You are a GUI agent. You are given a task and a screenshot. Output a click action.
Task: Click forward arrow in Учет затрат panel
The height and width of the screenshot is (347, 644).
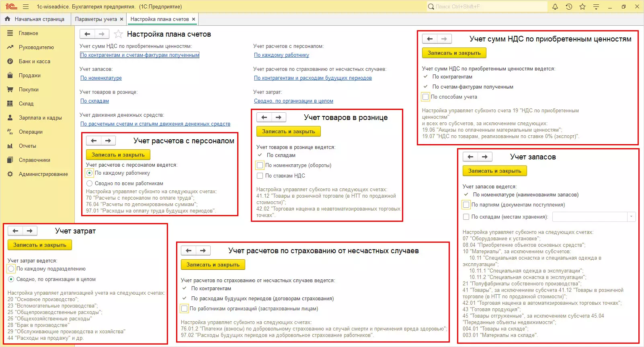(30, 231)
